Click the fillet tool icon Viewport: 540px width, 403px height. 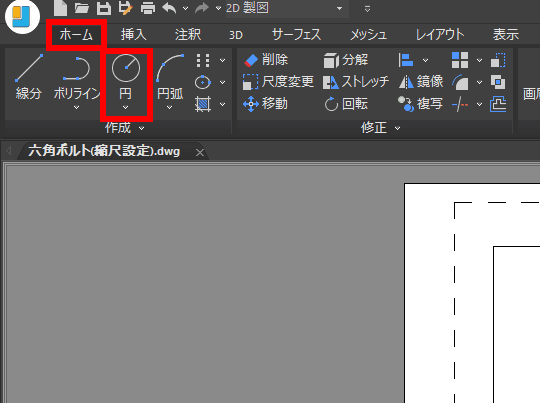[460, 82]
